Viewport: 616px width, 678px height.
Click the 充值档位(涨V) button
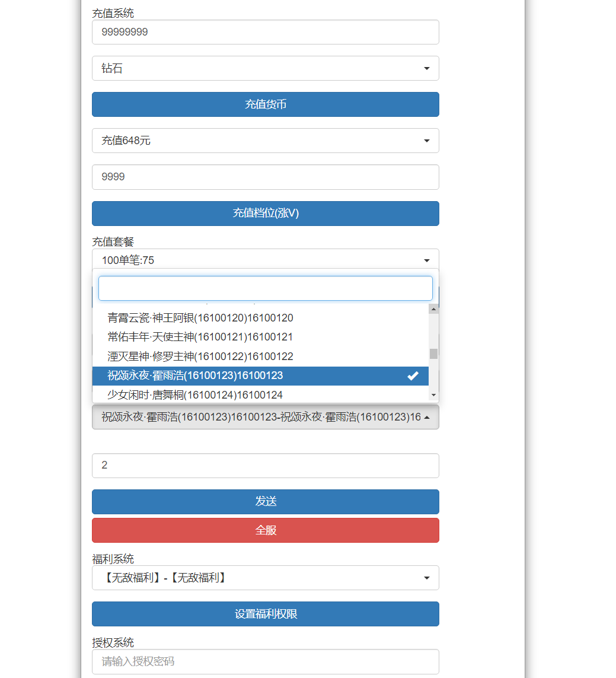[265, 214]
